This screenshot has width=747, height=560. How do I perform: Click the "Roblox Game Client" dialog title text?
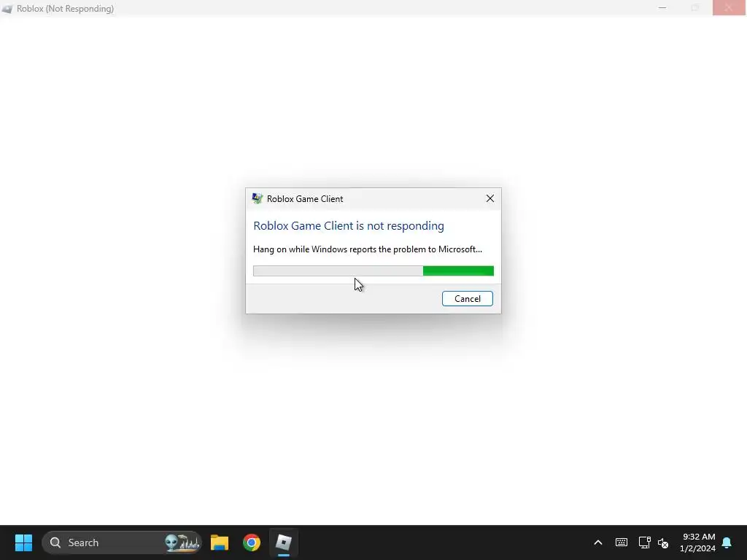coord(304,199)
